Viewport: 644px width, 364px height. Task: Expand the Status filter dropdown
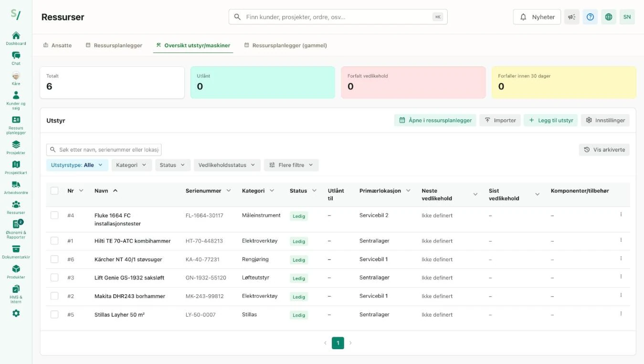[x=173, y=165]
